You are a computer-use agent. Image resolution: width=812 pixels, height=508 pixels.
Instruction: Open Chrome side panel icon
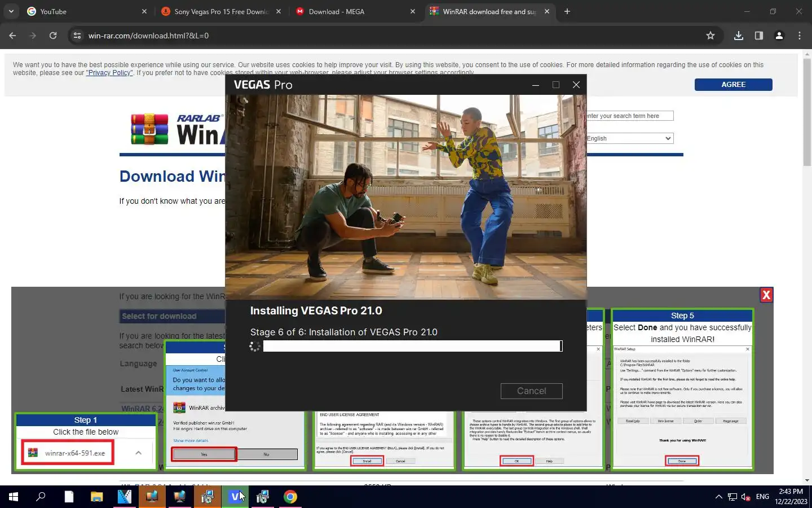759,36
